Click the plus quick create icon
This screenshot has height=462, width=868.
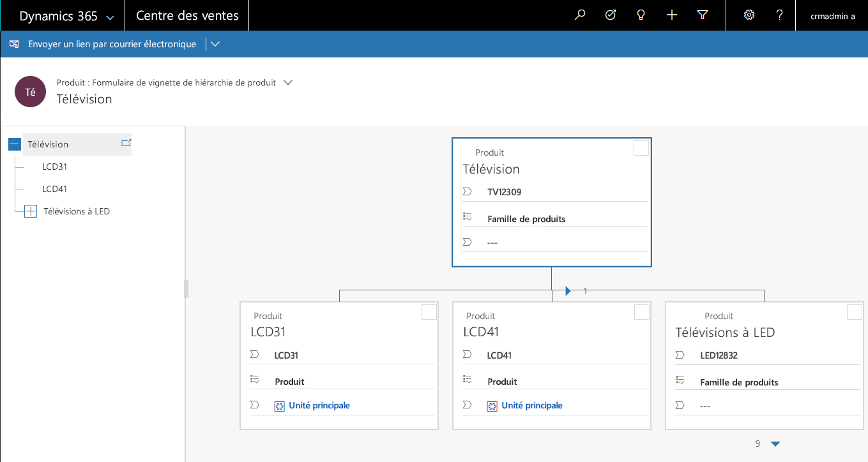pyautogui.click(x=672, y=15)
